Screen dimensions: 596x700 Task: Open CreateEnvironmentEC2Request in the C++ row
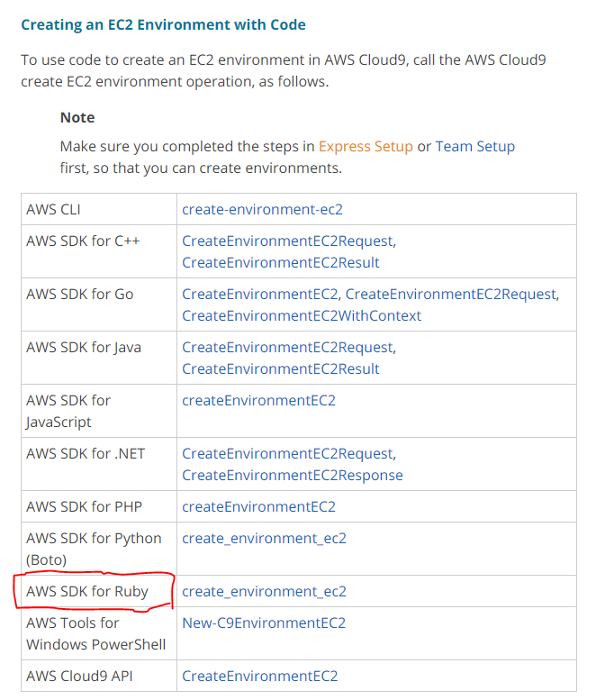(289, 241)
